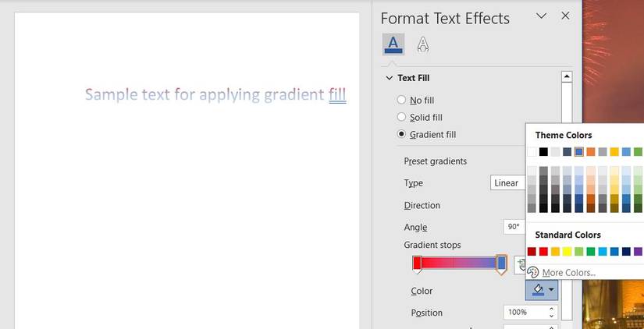Click the More Colors palette icon
The width and height of the screenshot is (644, 329).
533,272
